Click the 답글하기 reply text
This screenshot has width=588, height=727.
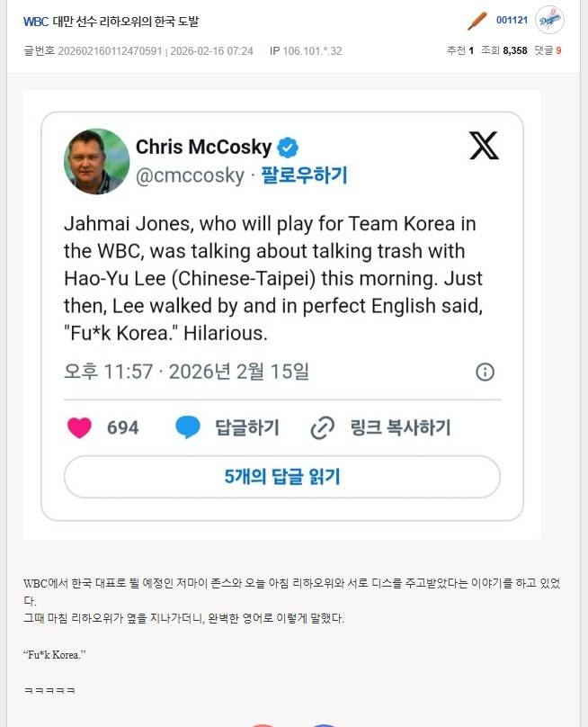tap(247, 427)
